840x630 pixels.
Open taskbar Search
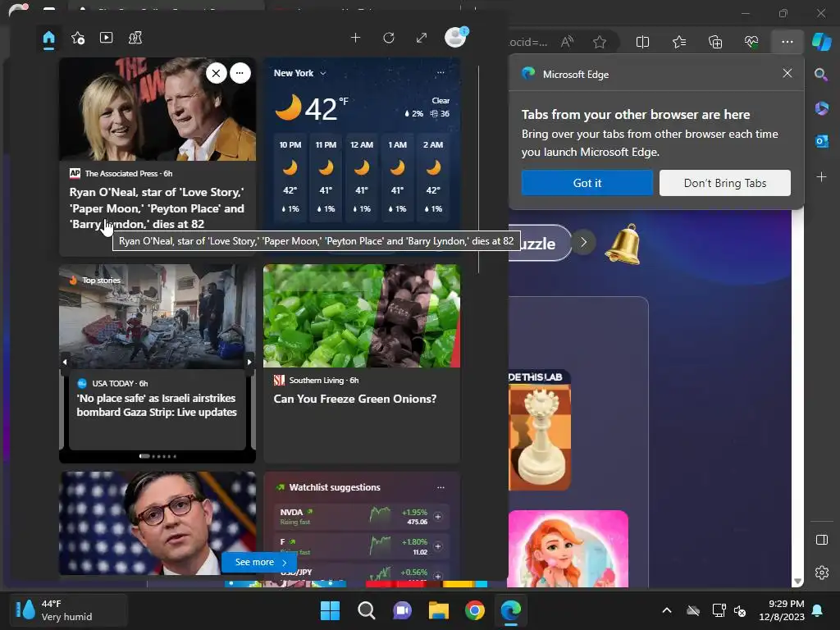(367, 610)
